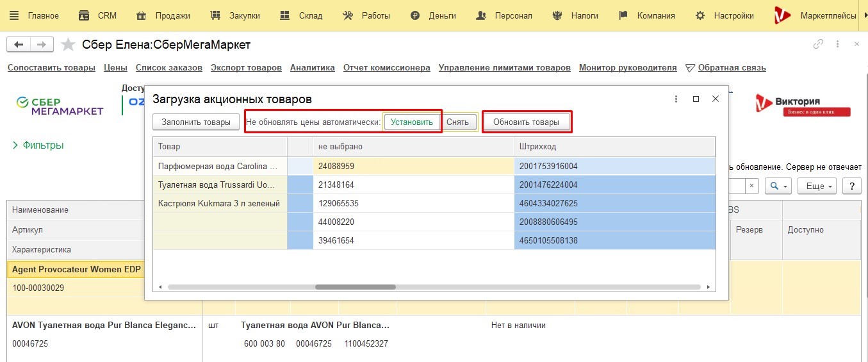Select row Кастрюля Kukmara 3 л зеленый

pos(220,204)
